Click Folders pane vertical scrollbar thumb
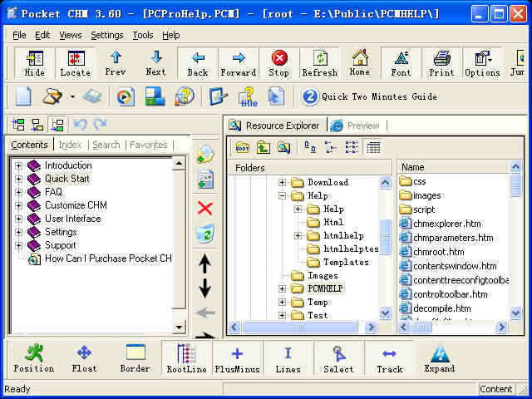This screenshot has width=532, height=399. point(385,236)
